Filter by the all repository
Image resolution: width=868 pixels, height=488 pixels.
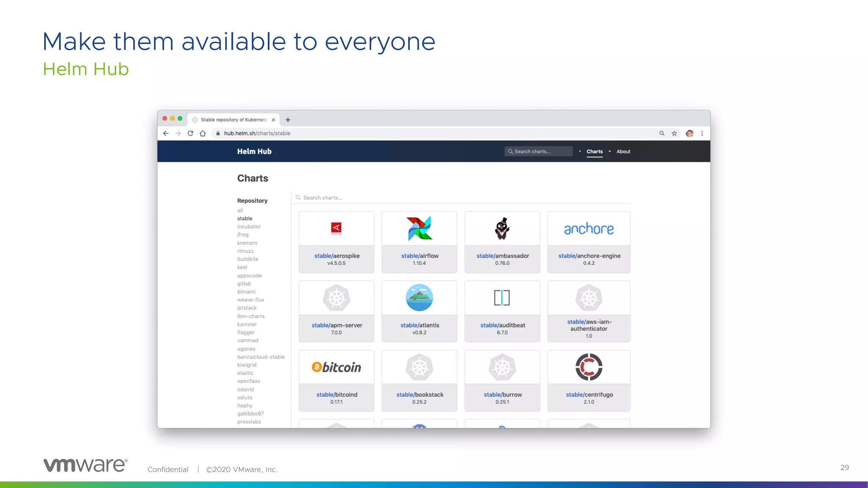(x=240, y=211)
